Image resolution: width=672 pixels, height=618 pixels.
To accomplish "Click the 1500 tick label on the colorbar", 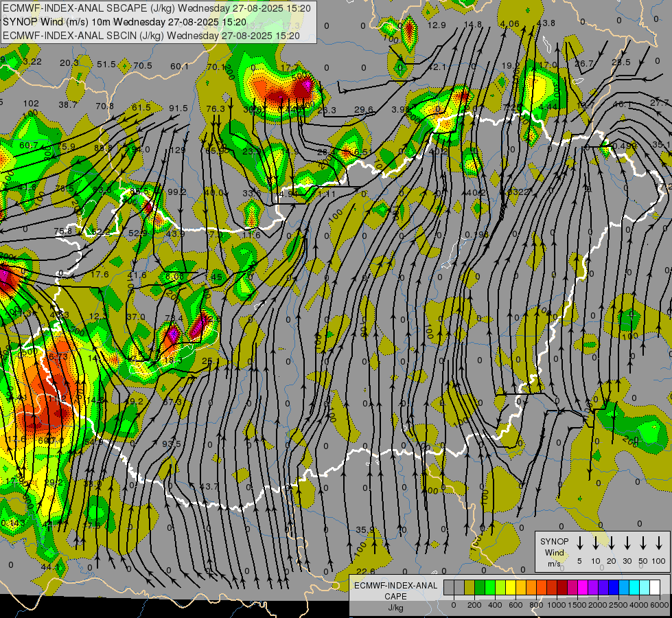I will (577, 605).
